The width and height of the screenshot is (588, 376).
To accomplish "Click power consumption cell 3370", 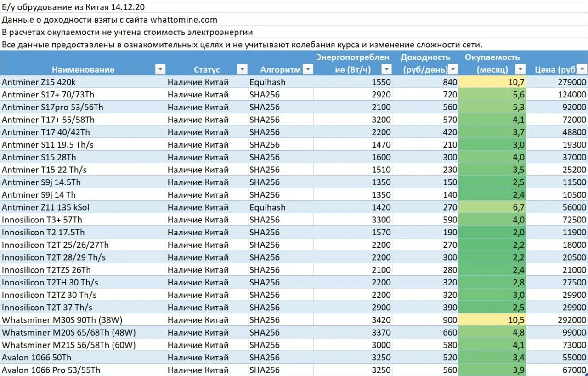I will coord(353,332).
